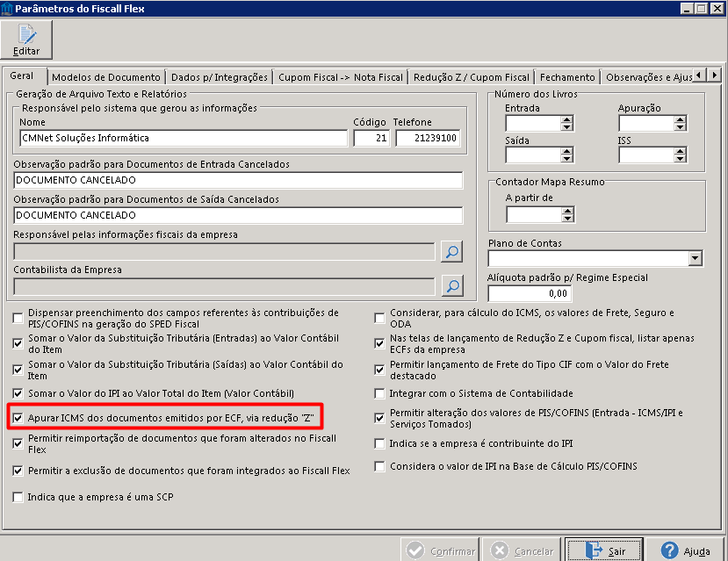Decrease the Saída book number

click(566, 159)
